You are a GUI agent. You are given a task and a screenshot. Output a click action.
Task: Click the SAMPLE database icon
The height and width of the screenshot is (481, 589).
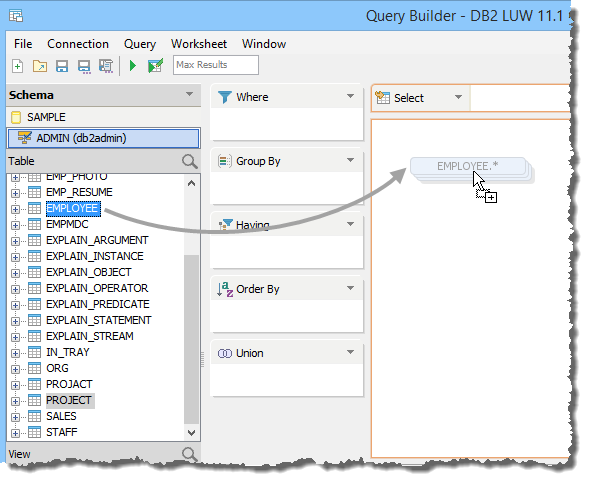[x=16, y=117]
